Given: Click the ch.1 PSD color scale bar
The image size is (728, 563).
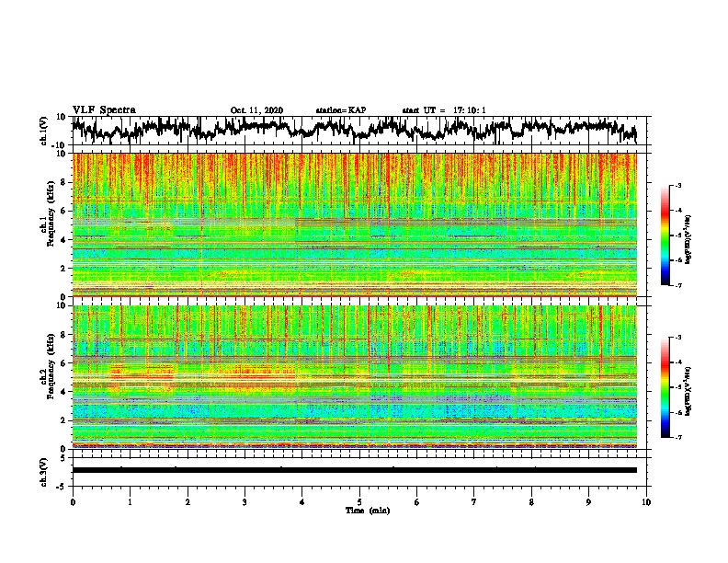Looking at the screenshot, I should pos(665,236).
